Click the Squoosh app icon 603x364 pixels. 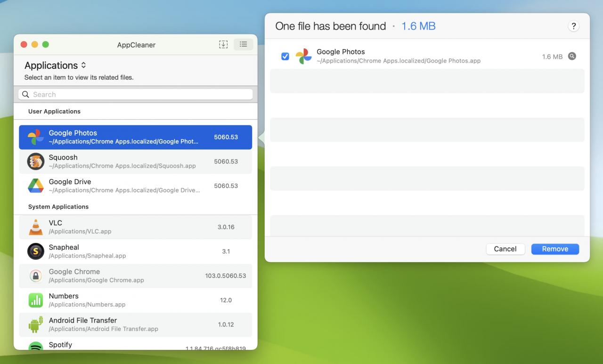pyautogui.click(x=36, y=162)
